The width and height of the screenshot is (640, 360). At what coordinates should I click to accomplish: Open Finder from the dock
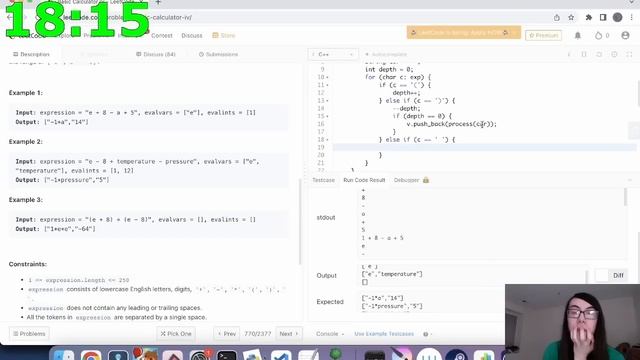pyautogui.click(x=64, y=354)
